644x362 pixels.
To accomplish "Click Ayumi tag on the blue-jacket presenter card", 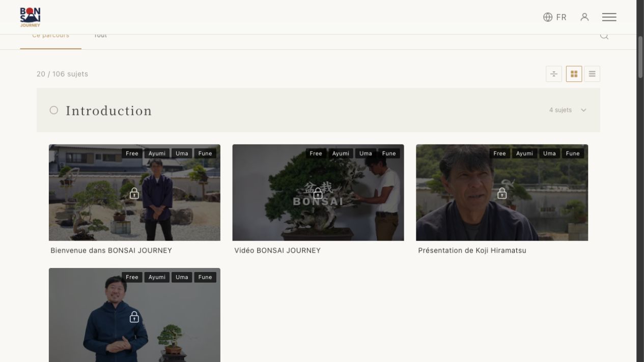I will pos(157,277).
